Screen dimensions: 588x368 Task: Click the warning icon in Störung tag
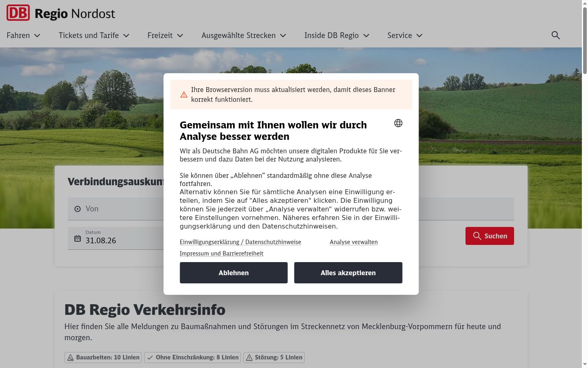(249, 358)
